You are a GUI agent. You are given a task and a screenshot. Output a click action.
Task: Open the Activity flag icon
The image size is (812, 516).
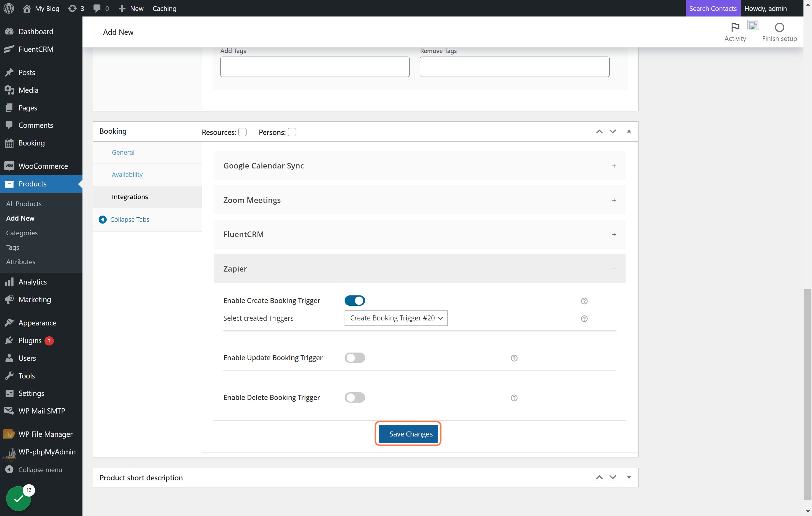[x=735, y=27]
